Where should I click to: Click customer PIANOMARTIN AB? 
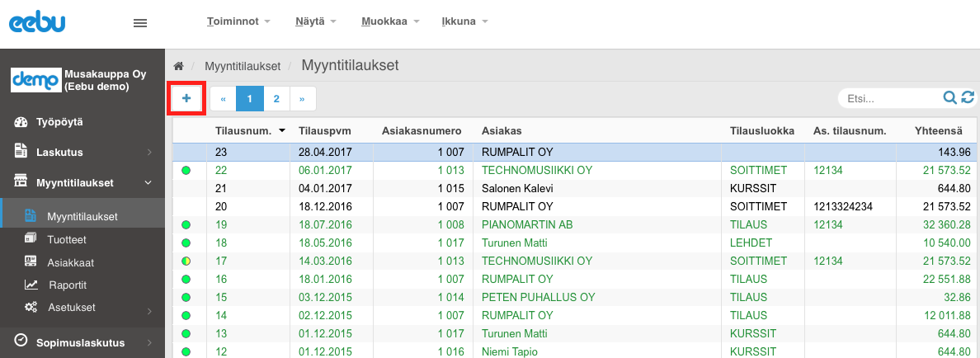526,224
